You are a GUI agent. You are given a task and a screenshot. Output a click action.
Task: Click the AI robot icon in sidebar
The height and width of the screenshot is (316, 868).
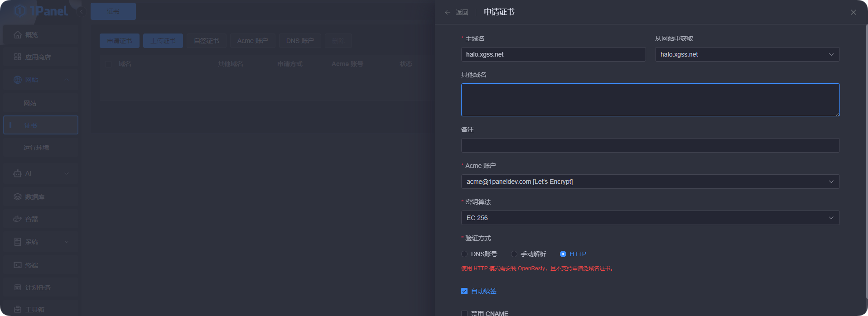pyautogui.click(x=18, y=173)
